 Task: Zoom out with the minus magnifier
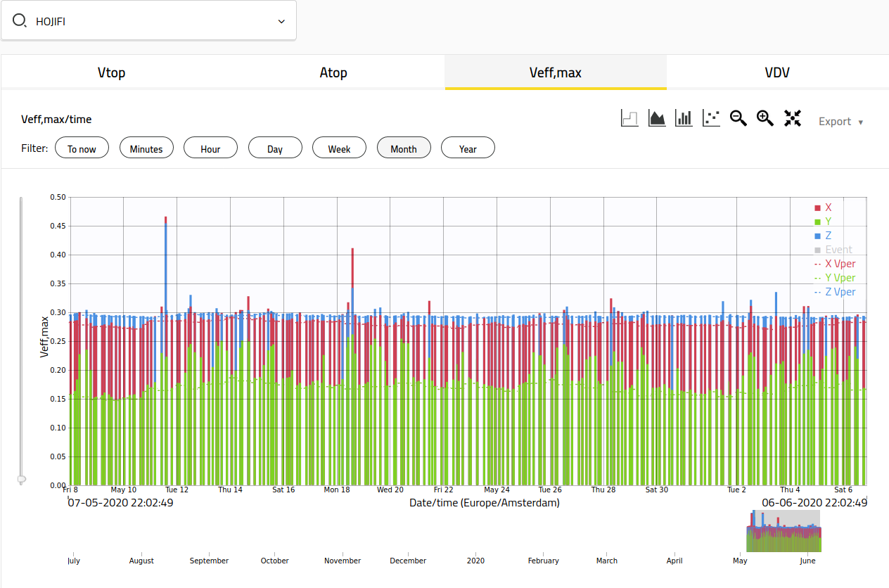pos(738,118)
